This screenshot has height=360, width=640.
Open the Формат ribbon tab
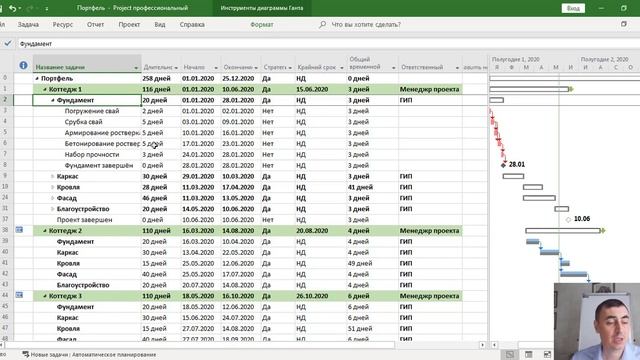(x=262, y=24)
